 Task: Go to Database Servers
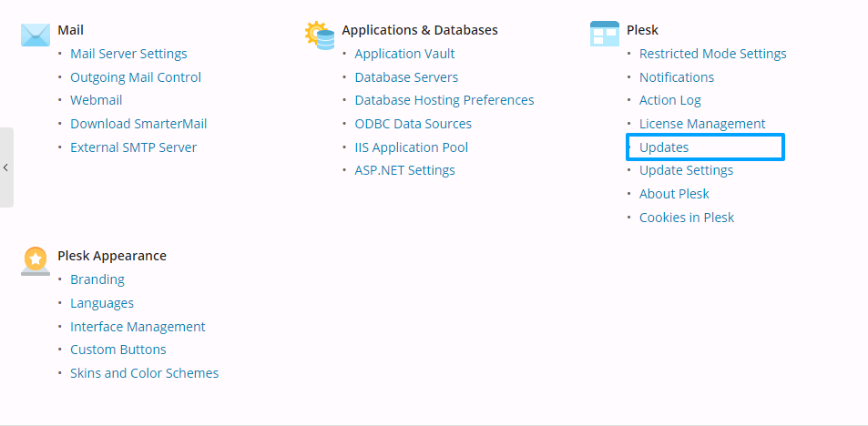[x=406, y=77]
